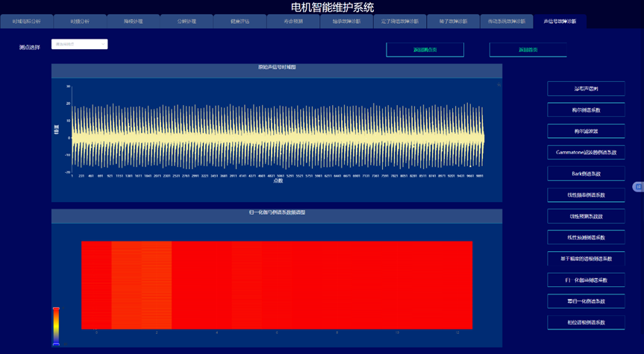Go to the 传动系统故障诊断 tab
644x354 pixels.
pos(507,22)
